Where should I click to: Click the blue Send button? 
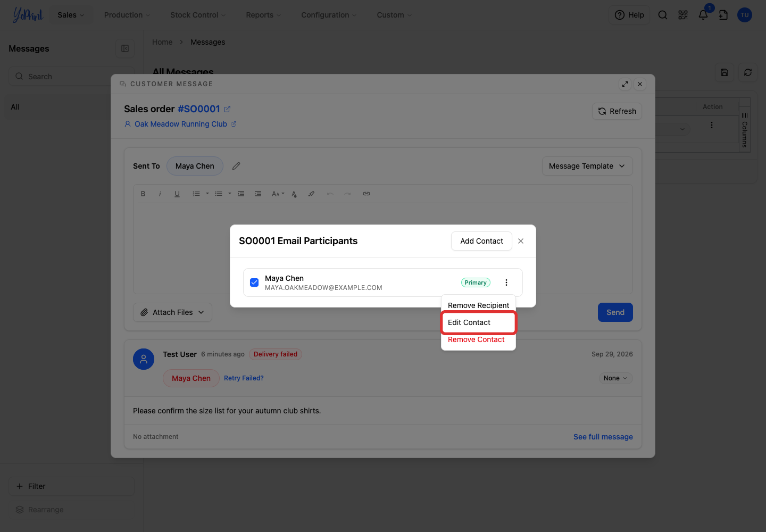tap(615, 312)
